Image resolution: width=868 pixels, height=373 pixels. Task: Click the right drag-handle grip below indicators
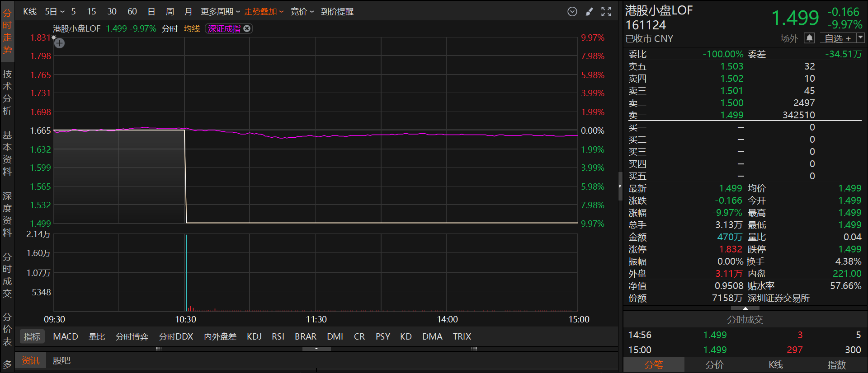click(x=474, y=349)
